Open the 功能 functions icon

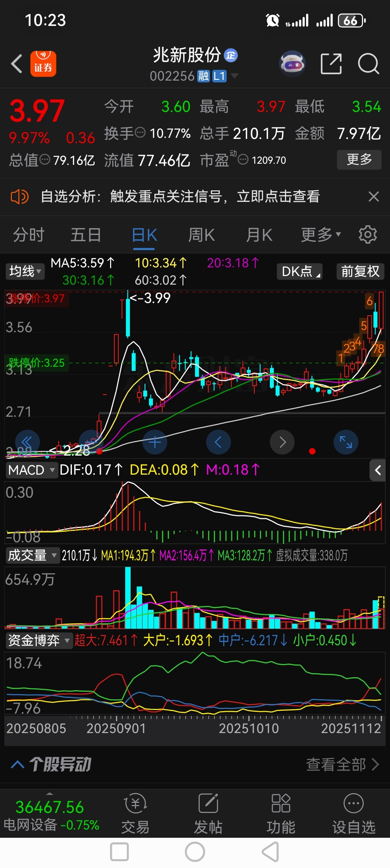point(281,814)
